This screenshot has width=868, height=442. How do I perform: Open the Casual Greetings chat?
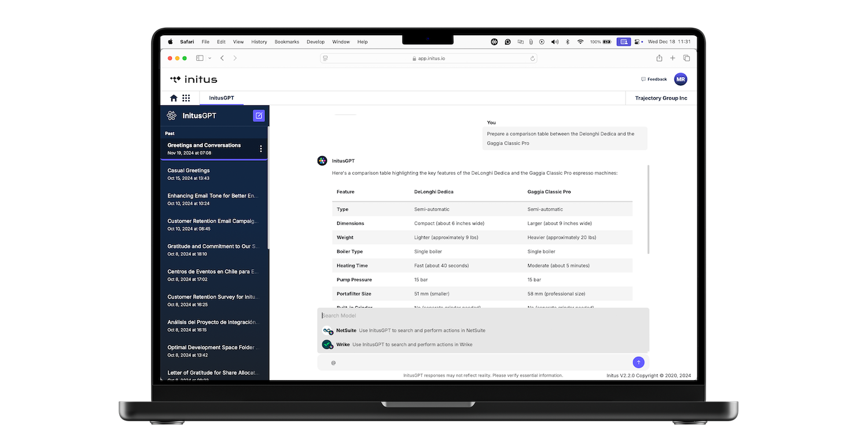pyautogui.click(x=214, y=174)
